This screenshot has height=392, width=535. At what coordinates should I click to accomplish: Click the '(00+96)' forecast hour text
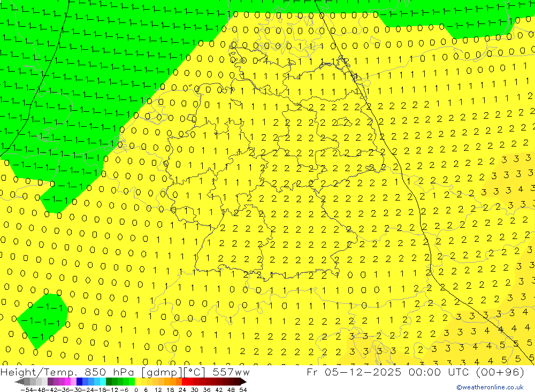click(x=500, y=372)
